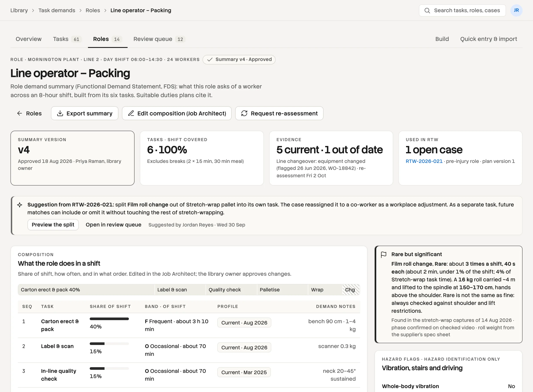Open the Build tab

(442, 39)
